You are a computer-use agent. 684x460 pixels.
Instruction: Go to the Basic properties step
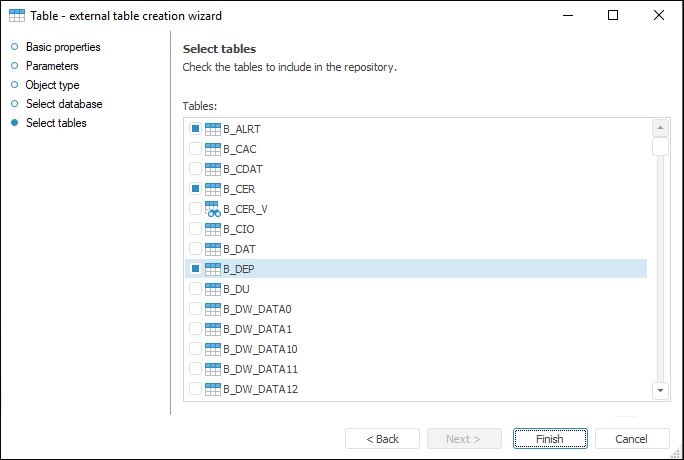[63, 47]
